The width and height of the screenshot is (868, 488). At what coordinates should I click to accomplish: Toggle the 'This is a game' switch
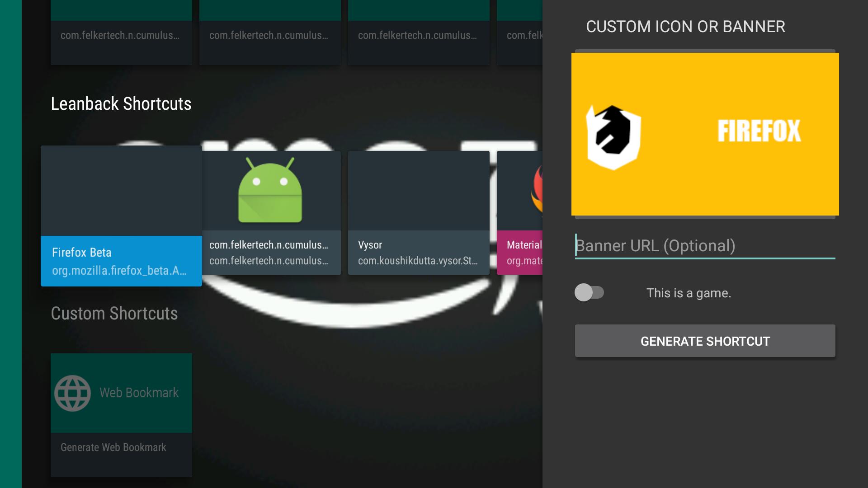(x=589, y=292)
